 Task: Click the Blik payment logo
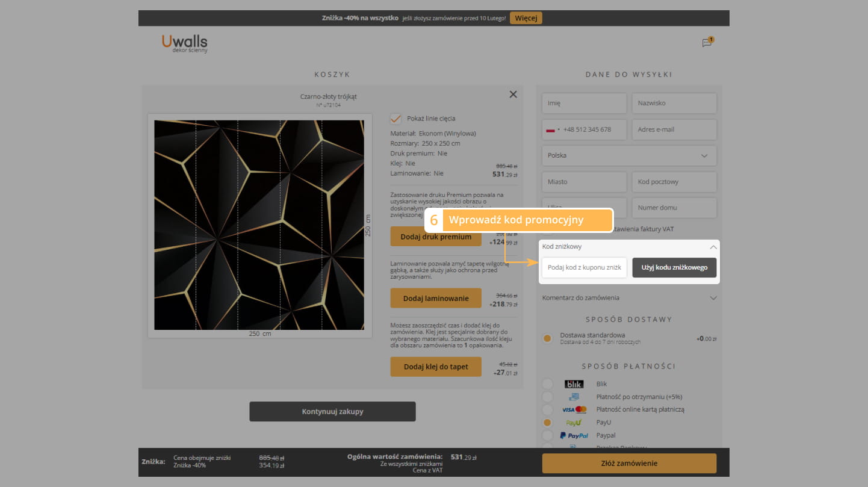pyautogui.click(x=574, y=384)
